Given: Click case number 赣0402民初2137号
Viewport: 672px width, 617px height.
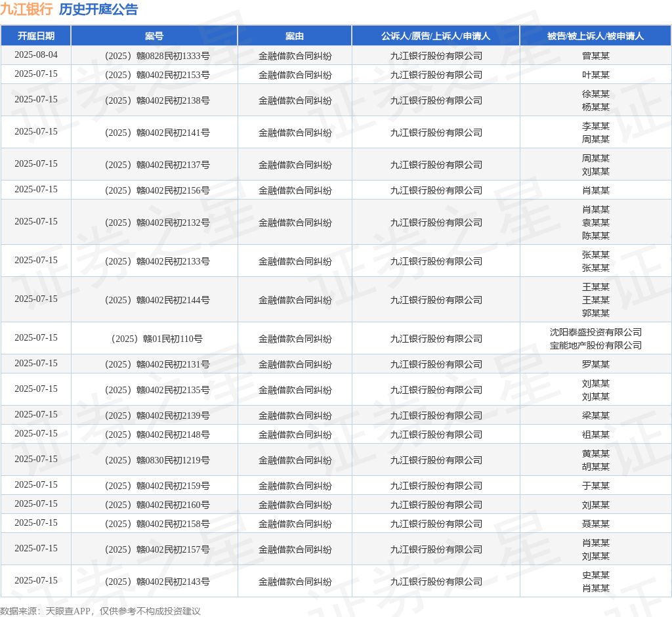Looking at the screenshot, I should [157, 165].
